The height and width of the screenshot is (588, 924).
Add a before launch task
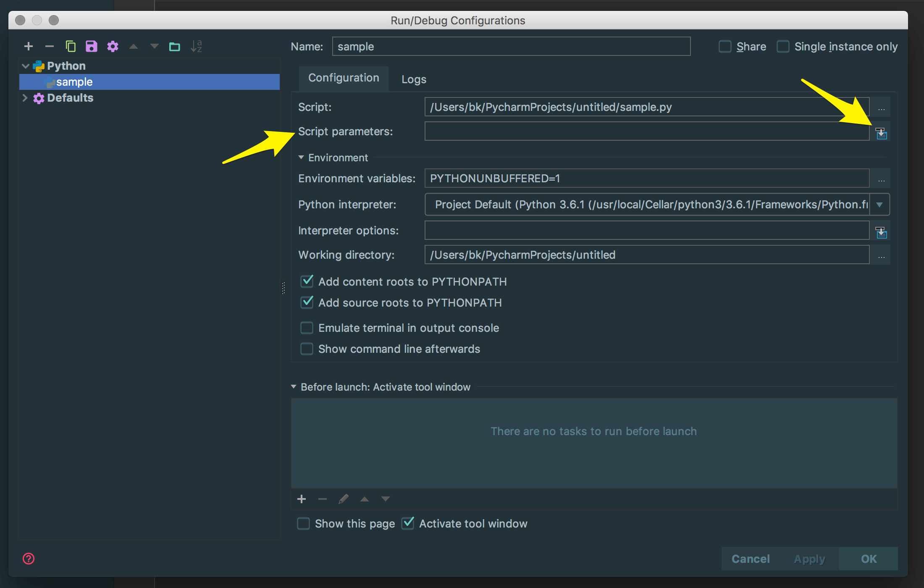coord(302,499)
